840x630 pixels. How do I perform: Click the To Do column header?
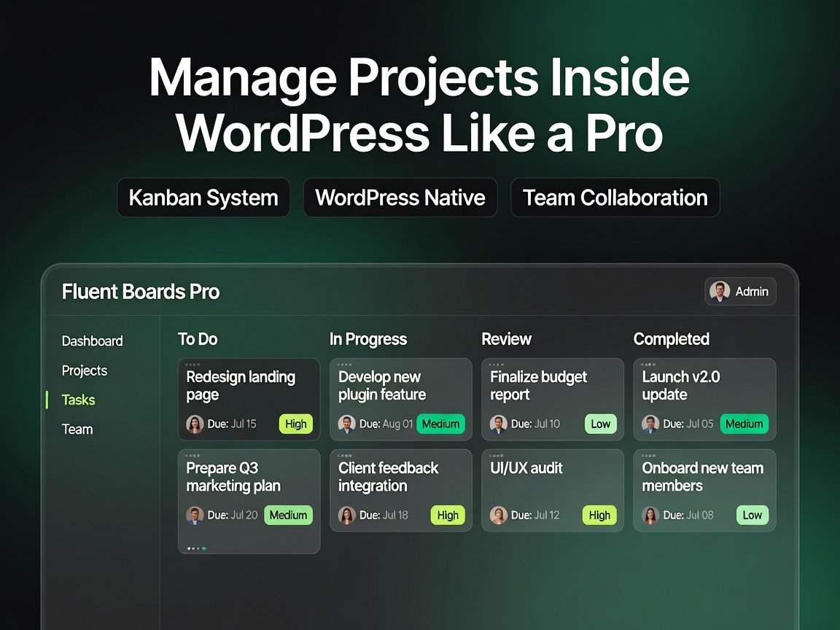click(x=198, y=338)
